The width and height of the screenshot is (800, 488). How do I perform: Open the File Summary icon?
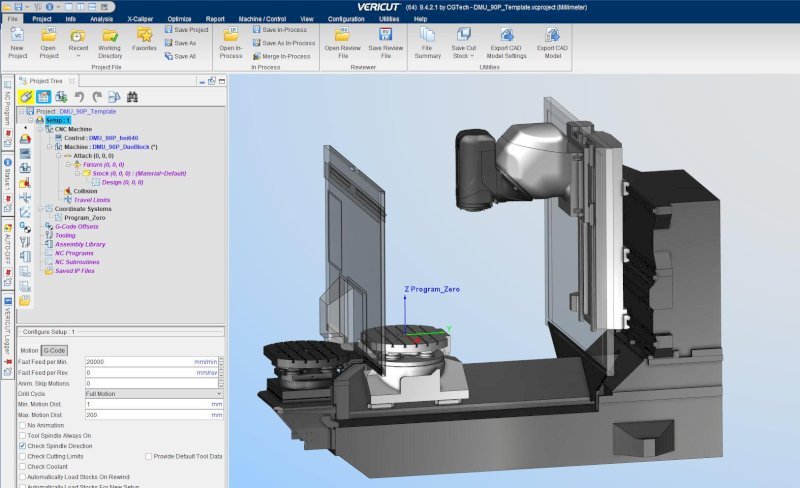(427, 35)
